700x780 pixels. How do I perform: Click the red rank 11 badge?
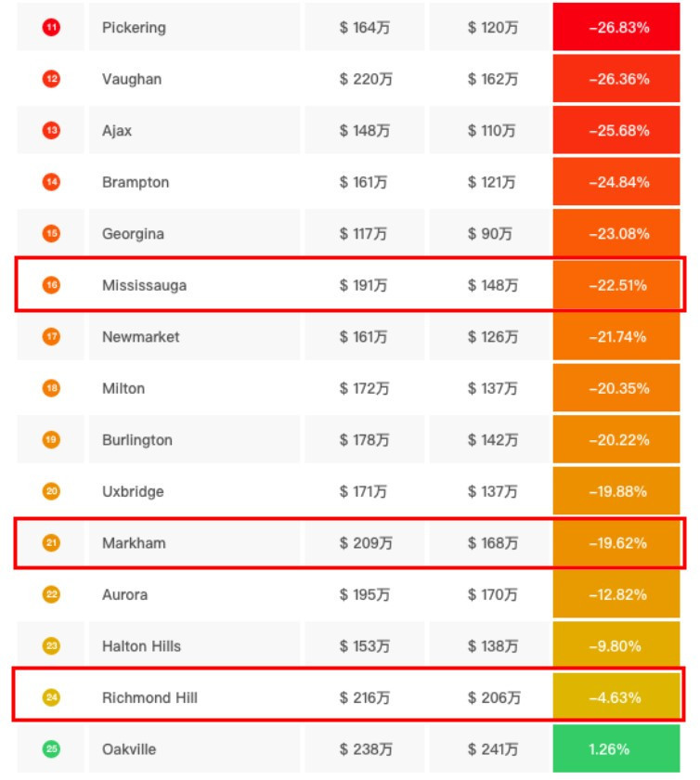(x=51, y=28)
